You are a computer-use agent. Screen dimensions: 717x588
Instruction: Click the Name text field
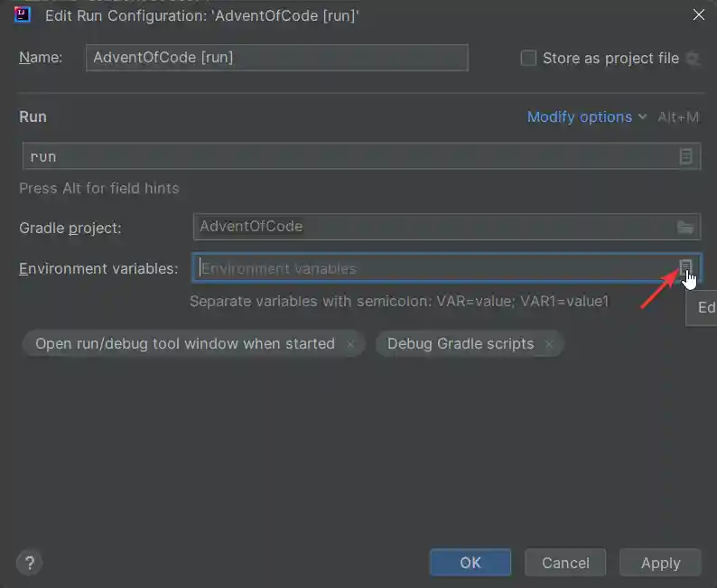point(277,58)
